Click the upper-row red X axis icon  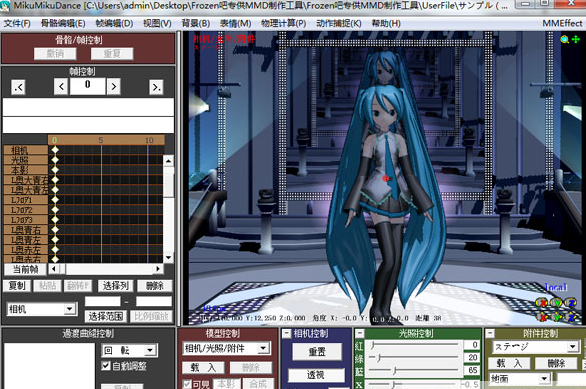[542, 303]
